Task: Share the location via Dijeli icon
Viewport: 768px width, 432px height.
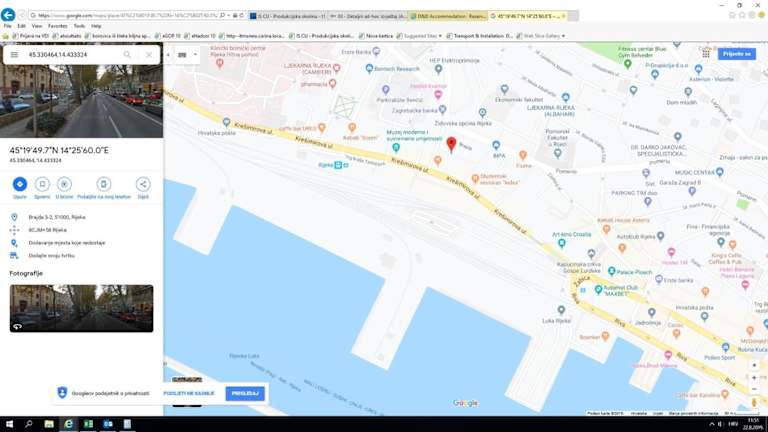Action: 143,184
